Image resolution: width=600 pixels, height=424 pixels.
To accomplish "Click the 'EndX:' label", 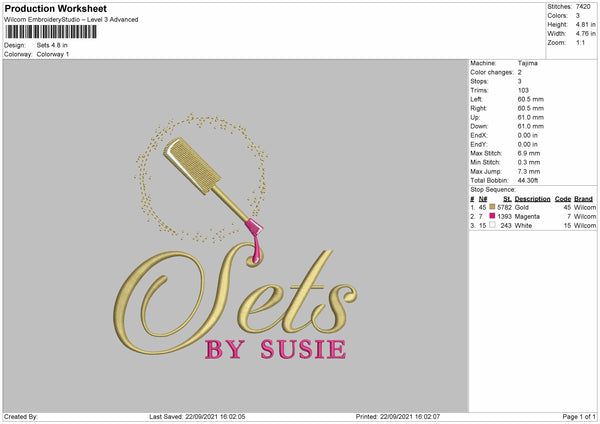I will pos(479,135).
